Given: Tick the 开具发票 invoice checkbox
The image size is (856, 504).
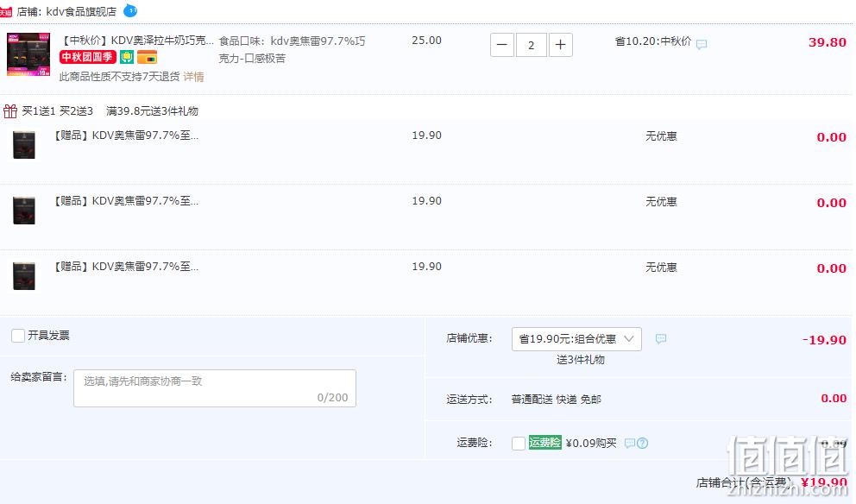Looking at the screenshot, I should pyautogui.click(x=18, y=335).
